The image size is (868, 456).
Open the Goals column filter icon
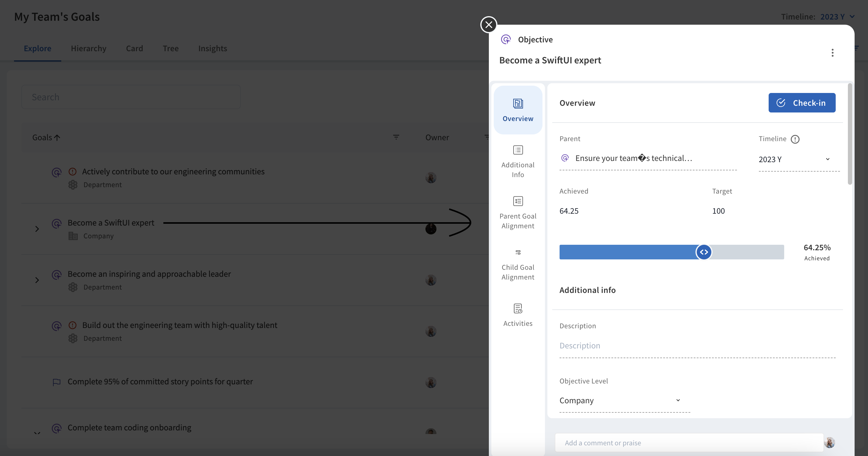point(396,137)
